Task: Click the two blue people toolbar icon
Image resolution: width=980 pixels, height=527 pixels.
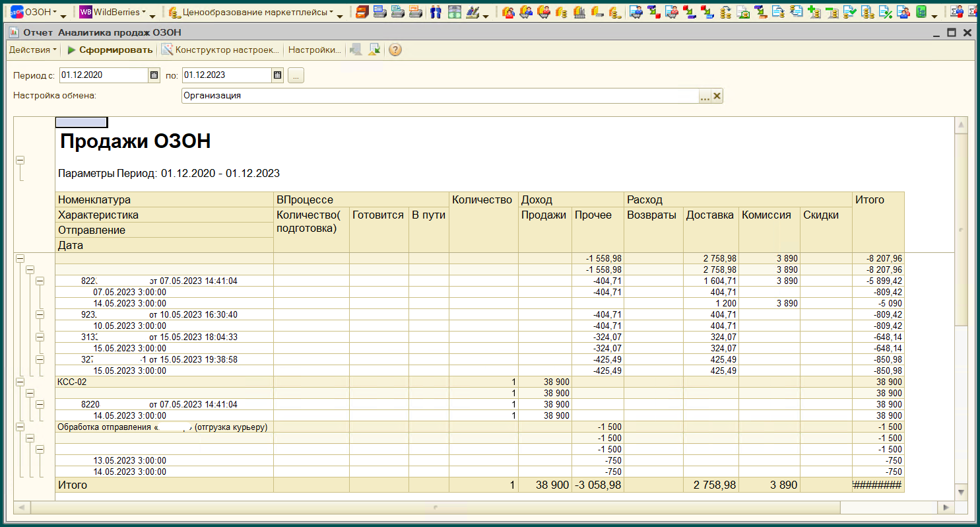Action: (436, 12)
